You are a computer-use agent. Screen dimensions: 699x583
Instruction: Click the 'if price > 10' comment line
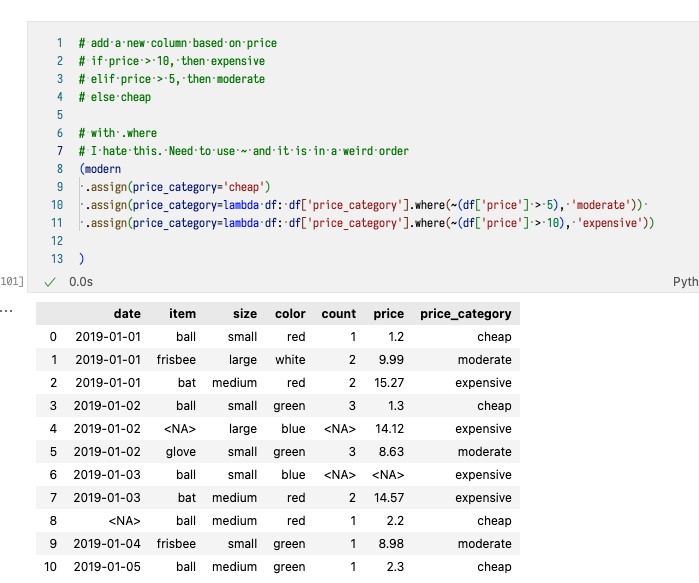(172, 61)
